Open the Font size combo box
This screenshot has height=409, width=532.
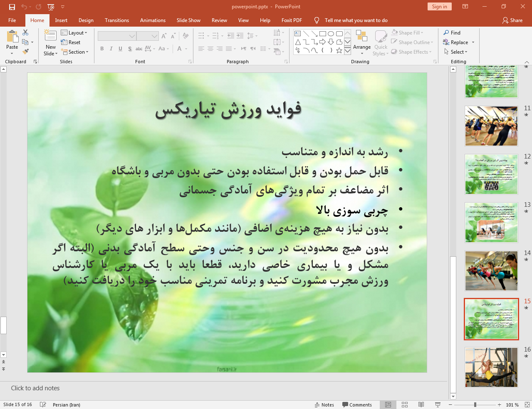pos(148,36)
